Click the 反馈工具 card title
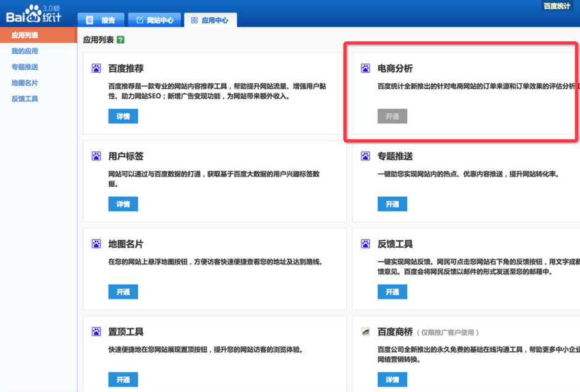 tap(395, 244)
